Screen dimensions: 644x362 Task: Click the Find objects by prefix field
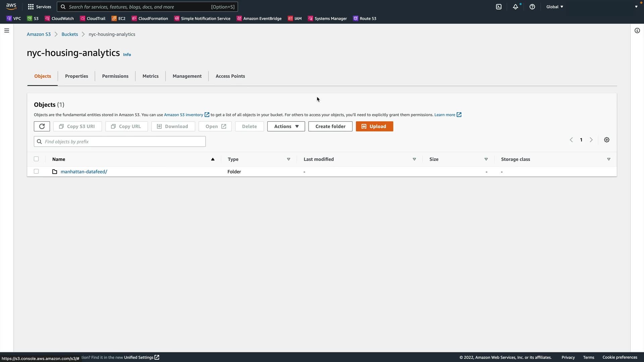tap(120, 141)
